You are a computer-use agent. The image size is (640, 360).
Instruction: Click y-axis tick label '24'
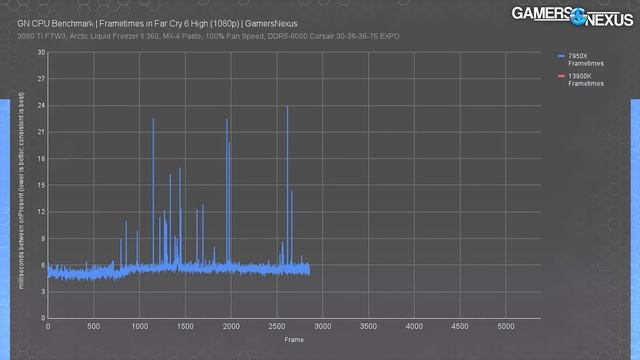(x=41, y=105)
